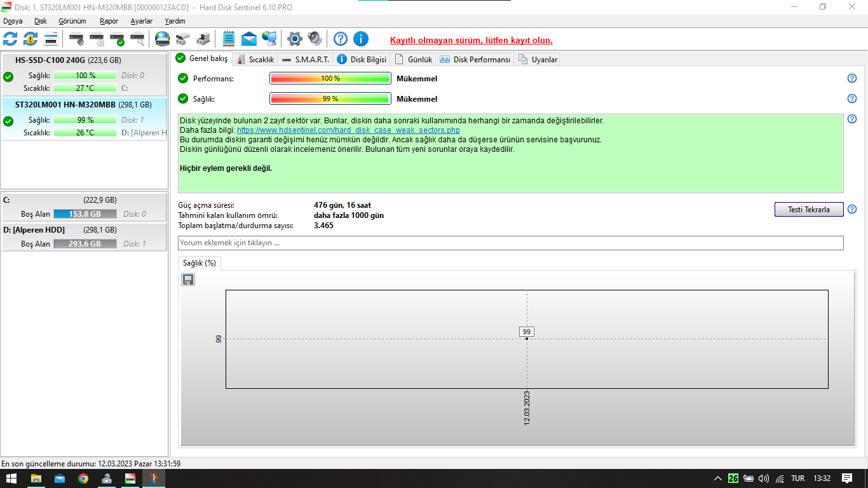Click the globe-over-disk toolbar icon
Viewport: 868px width, 488px height.
pyautogui.click(x=163, y=39)
